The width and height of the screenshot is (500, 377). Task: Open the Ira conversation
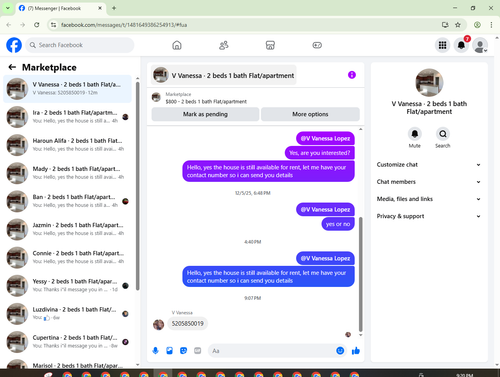pyautogui.click(x=67, y=117)
